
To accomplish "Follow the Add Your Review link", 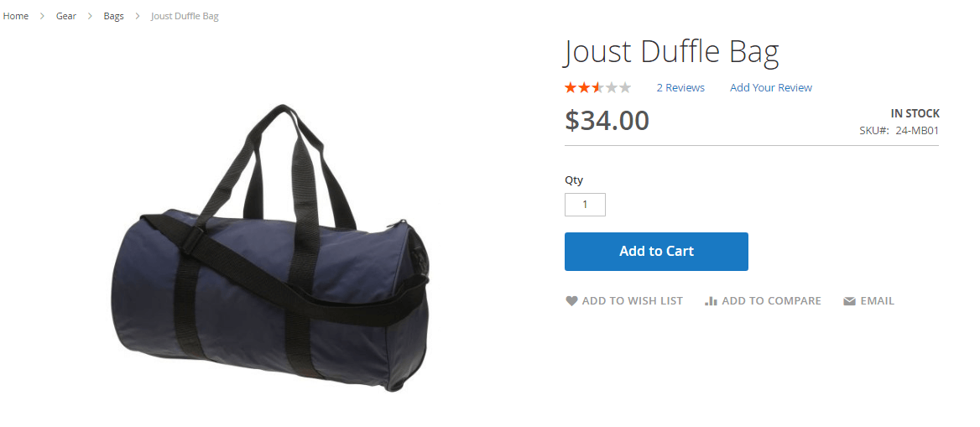I will [x=770, y=87].
